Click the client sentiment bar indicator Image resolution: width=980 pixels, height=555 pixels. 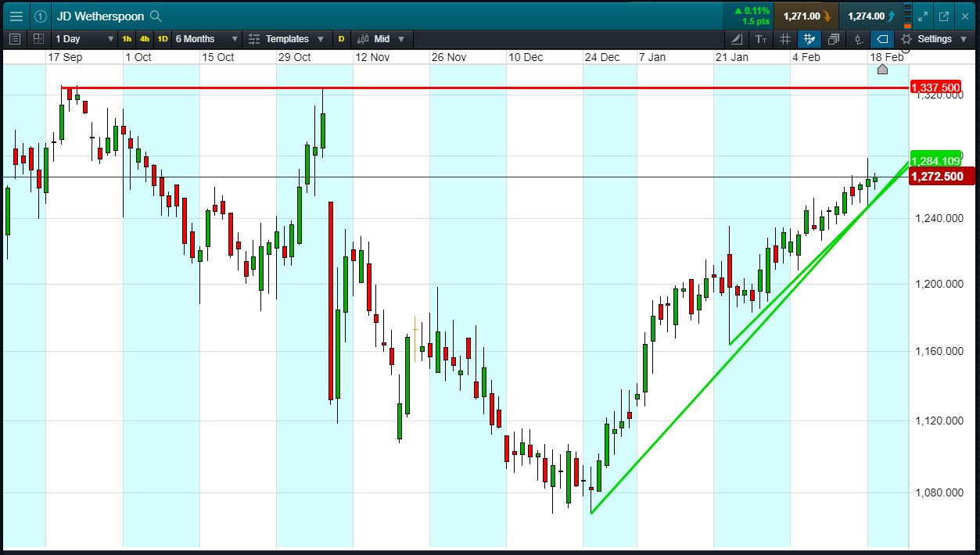point(907,16)
